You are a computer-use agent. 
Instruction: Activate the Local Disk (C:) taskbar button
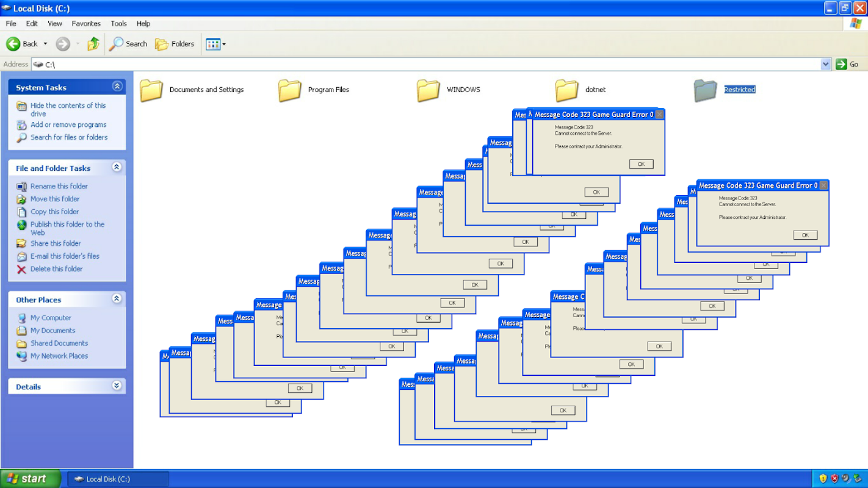(118, 479)
